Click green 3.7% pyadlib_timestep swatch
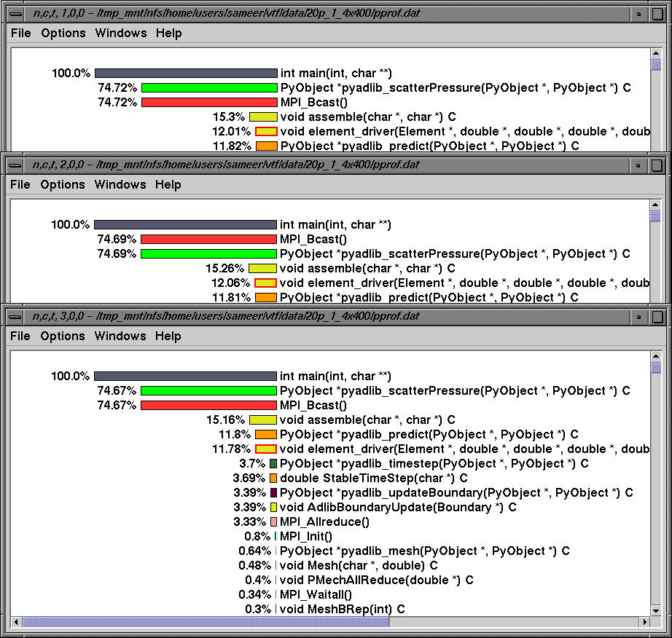Screen dimensions: 672x638 (273, 464)
